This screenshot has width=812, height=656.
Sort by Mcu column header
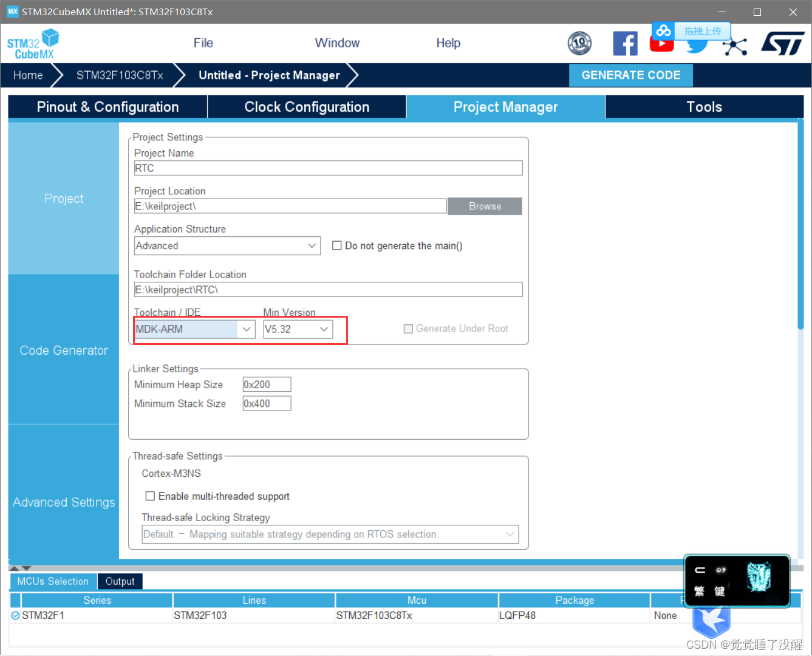417,600
